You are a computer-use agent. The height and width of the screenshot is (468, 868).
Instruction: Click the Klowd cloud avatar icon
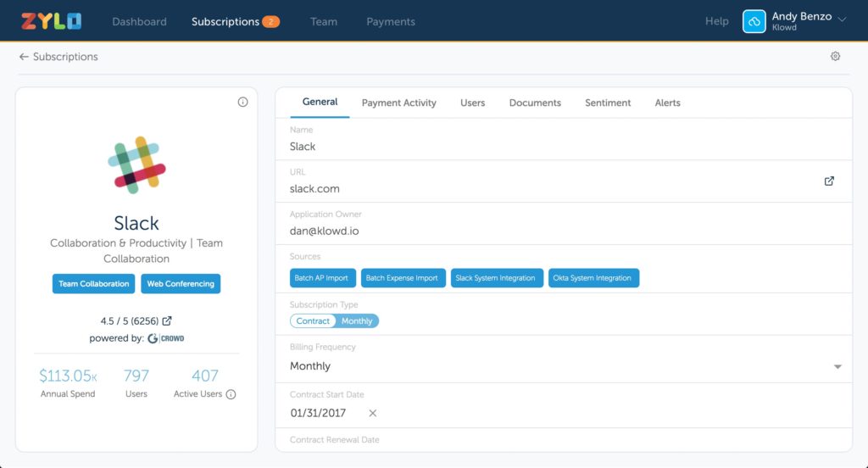pos(754,21)
